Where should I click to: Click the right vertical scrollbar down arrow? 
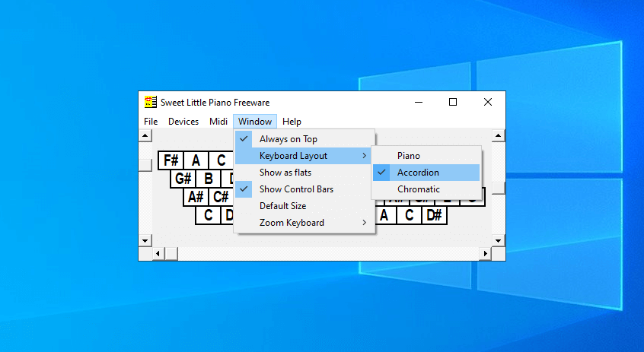click(x=498, y=240)
